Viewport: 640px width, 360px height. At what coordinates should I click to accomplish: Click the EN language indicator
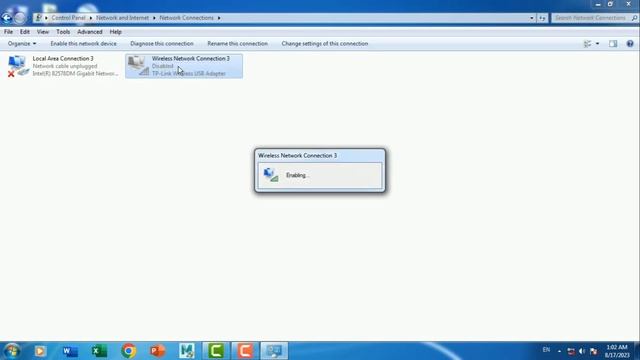pyautogui.click(x=546, y=350)
